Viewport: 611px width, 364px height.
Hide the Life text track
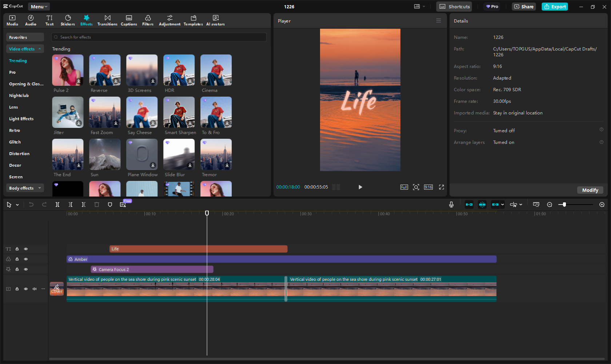[26, 249]
